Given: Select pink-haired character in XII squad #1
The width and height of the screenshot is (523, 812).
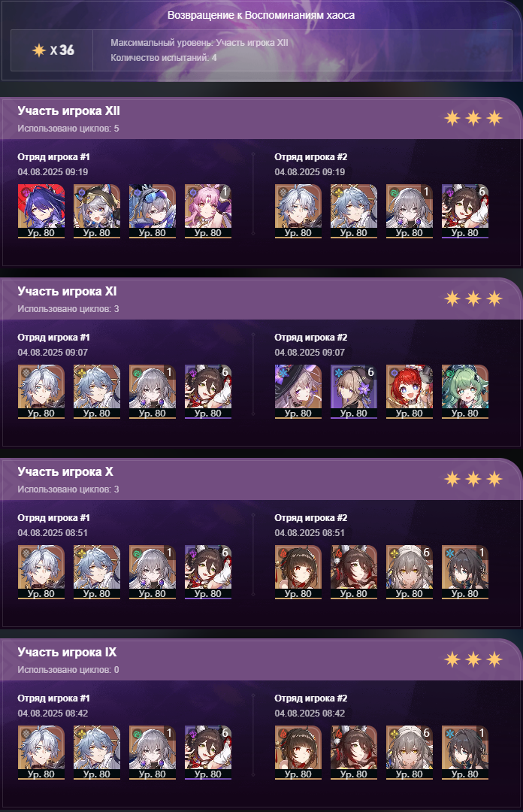Looking at the screenshot, I should [207, 211].
